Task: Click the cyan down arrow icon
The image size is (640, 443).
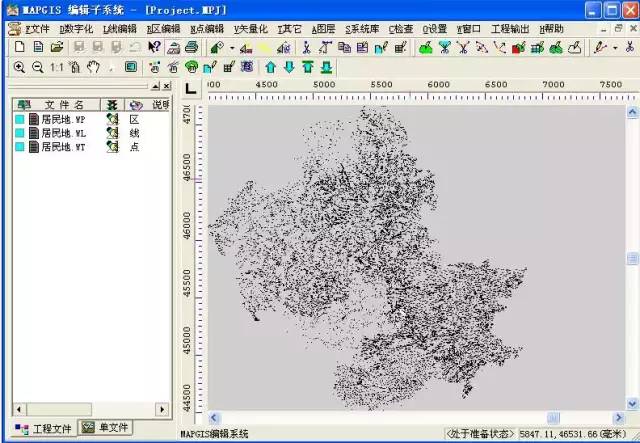Action: coord(289,67)
